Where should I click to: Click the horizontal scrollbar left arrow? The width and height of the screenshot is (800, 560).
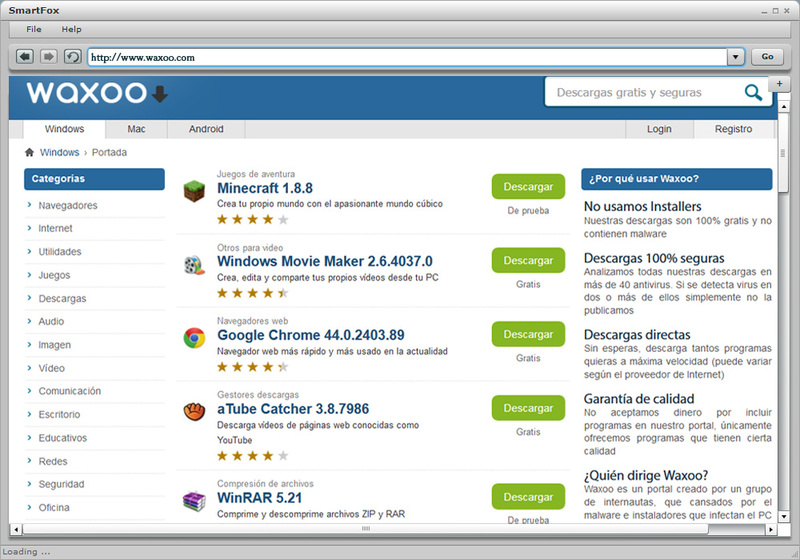pyautogui.click(x=16, y=529)
